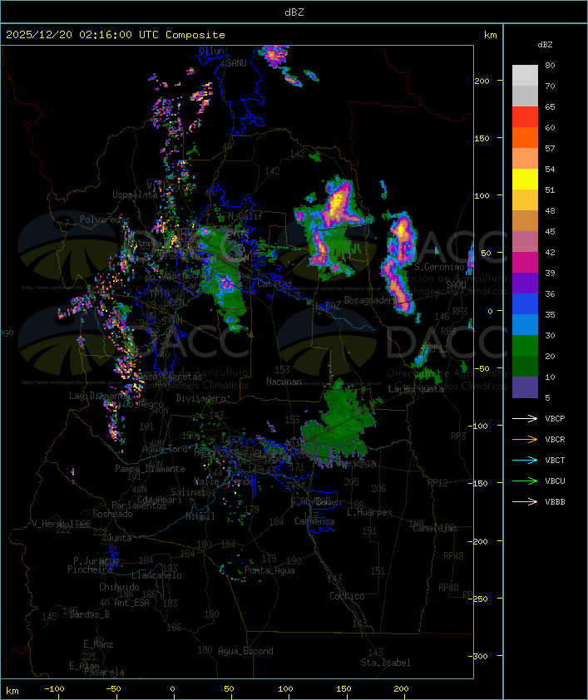
Task: Click the VBCP legend label
Action: click(x=555, y=419)
